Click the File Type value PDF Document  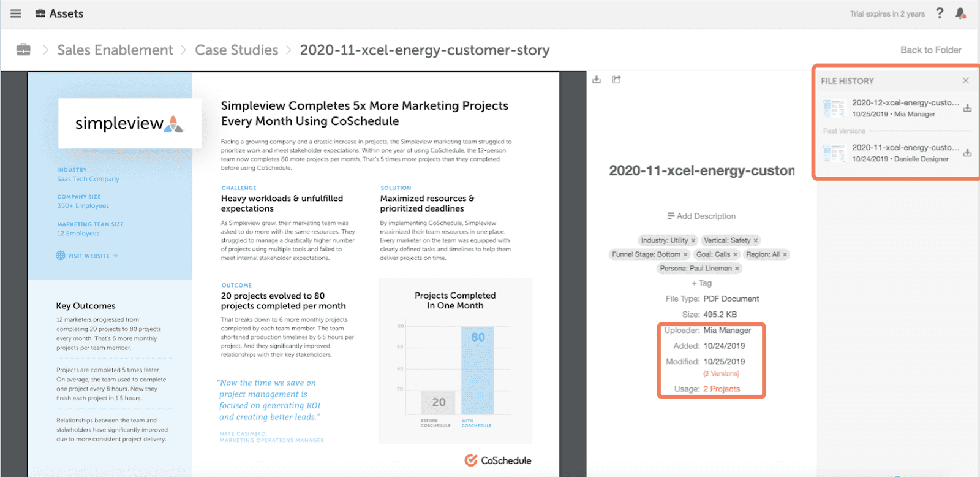[x=731, y=299]
